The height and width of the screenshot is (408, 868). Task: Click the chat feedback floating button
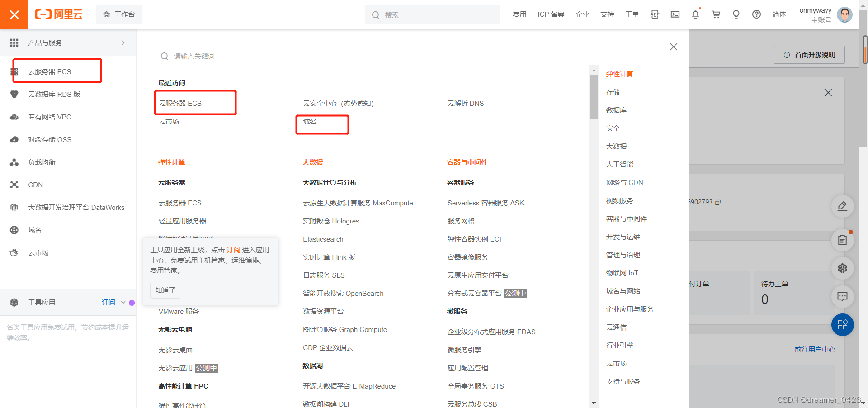(x=842, y=297)
